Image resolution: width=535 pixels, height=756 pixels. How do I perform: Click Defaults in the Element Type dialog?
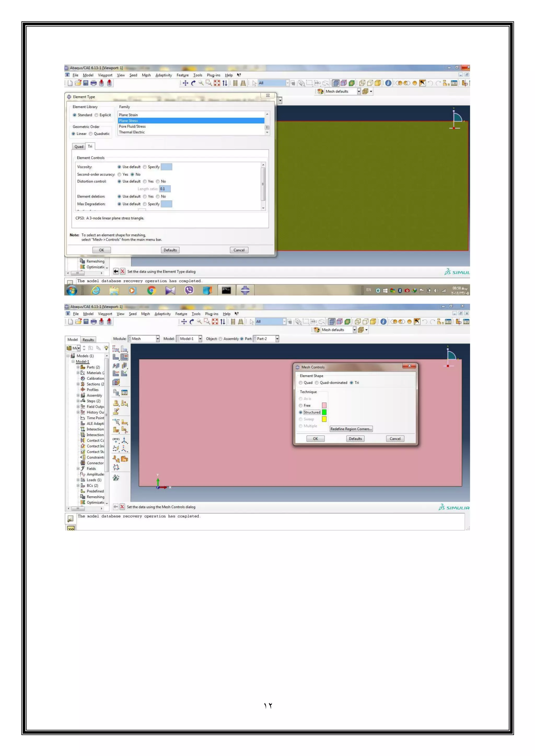(170, 250)
